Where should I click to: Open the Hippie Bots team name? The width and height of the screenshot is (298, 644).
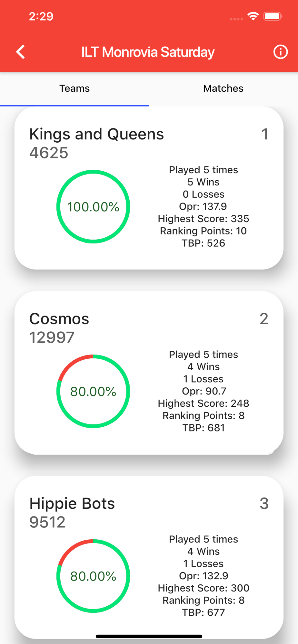(x=72, y=503)
